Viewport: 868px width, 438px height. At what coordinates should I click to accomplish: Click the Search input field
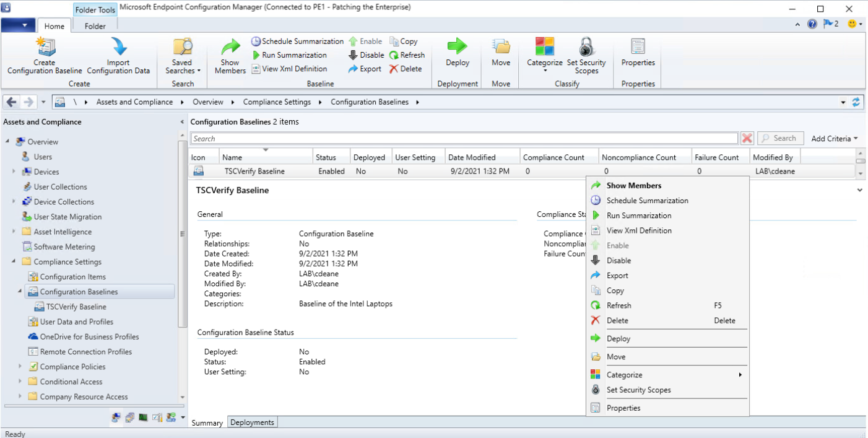(x=464, y=139)
